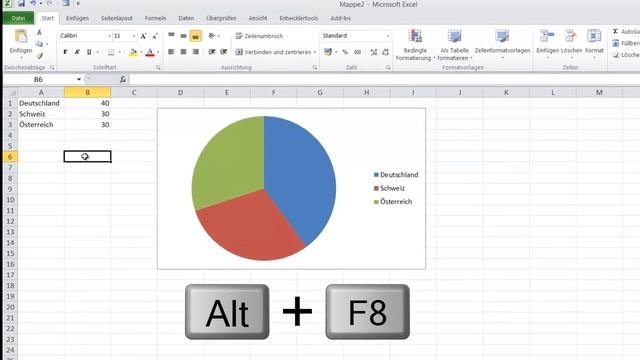Click the Zeilenumbruch button
The width and height of the screenshot is (640, 360).
pyautogui.click(x=259, y=36)
